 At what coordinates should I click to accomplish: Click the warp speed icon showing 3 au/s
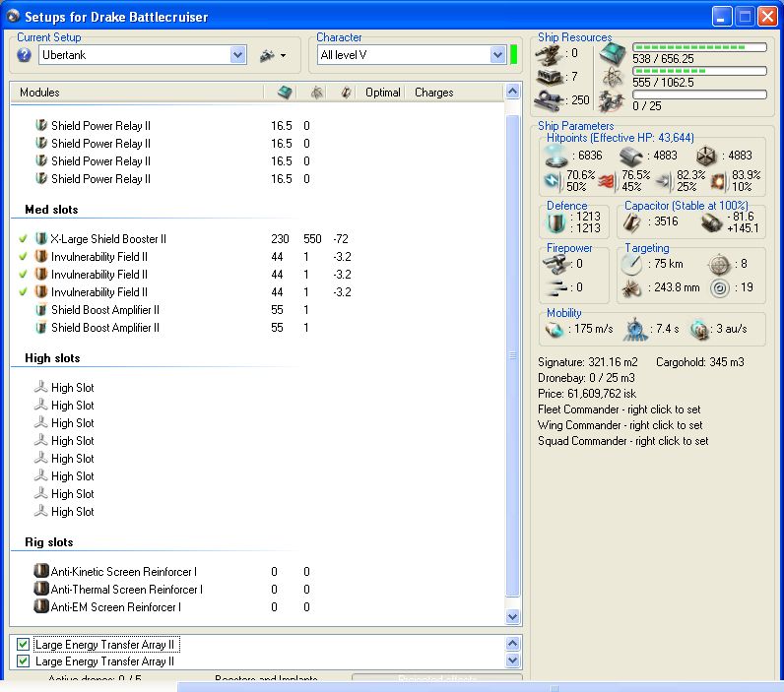(699, 329)
